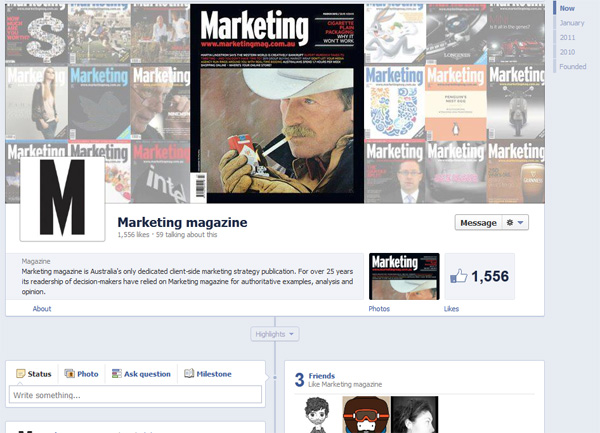Click the ski goggles friend avatar
The height and width of the screenshot is (433, 600).
click(x=366, y=415)
